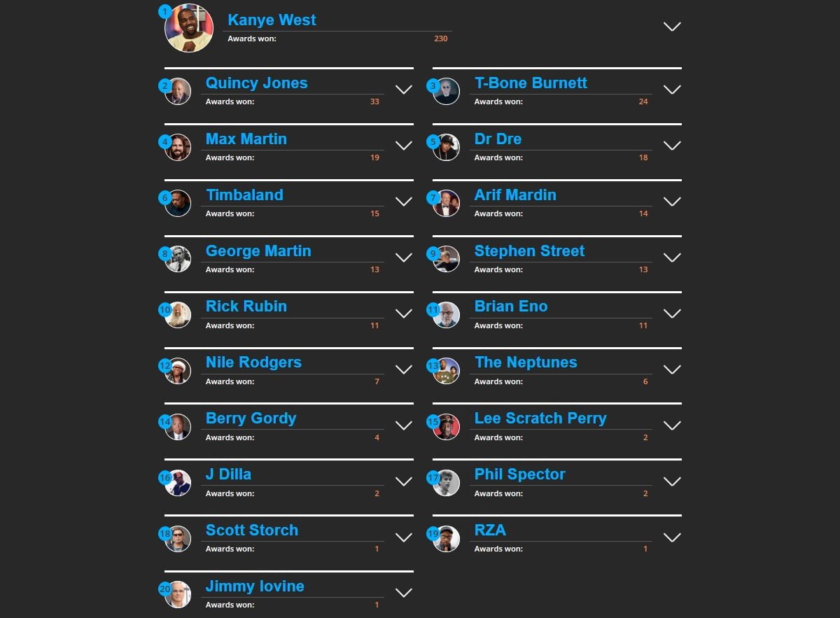Select Lee Scratch Perry's avatar
Image resolution: width=840 pixels, height=618 pixels.
coord(447,427)
